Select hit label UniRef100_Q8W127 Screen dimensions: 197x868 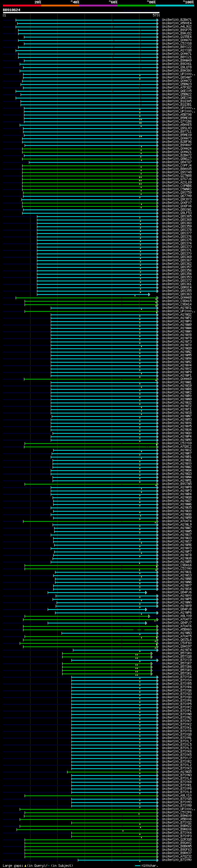176,159
